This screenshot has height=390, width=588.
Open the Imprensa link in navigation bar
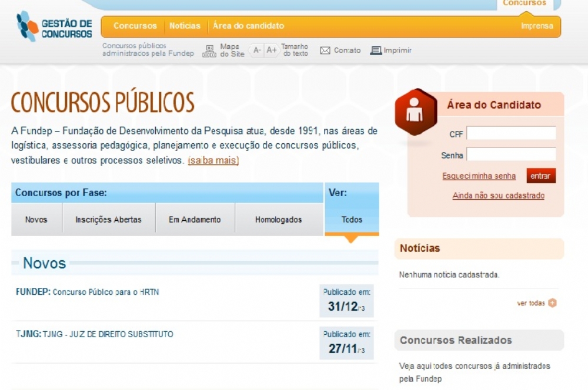536,26
